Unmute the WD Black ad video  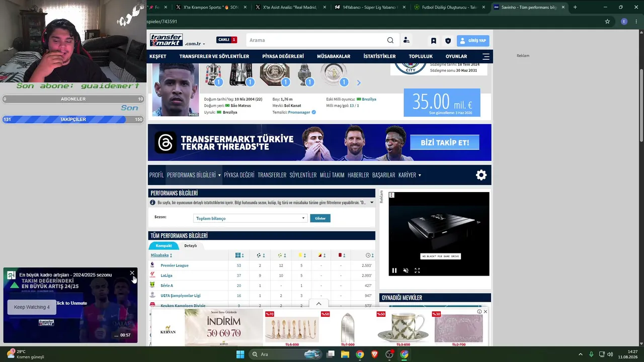coord(406,270)
